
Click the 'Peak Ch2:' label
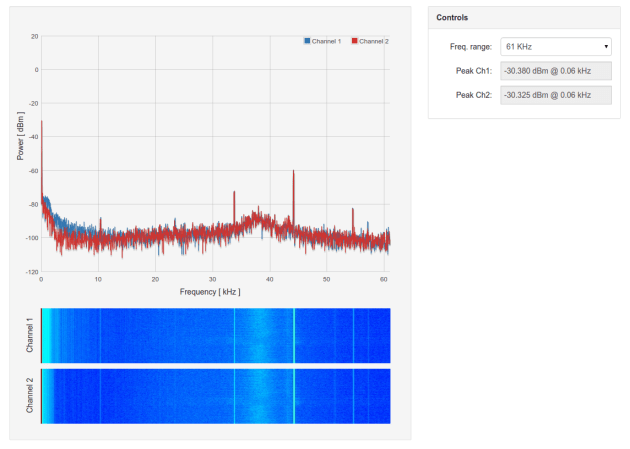click(x=474, y=95)
